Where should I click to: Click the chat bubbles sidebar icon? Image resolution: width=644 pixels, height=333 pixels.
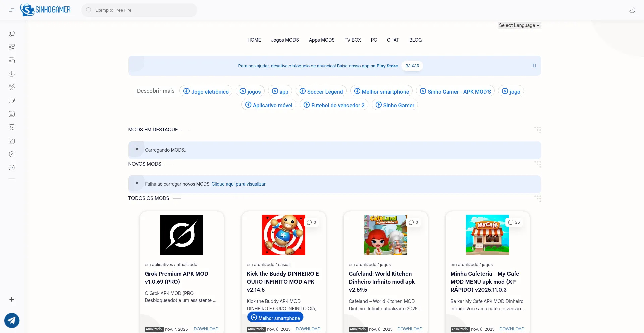pyautogui.click(x=12, y=101)
